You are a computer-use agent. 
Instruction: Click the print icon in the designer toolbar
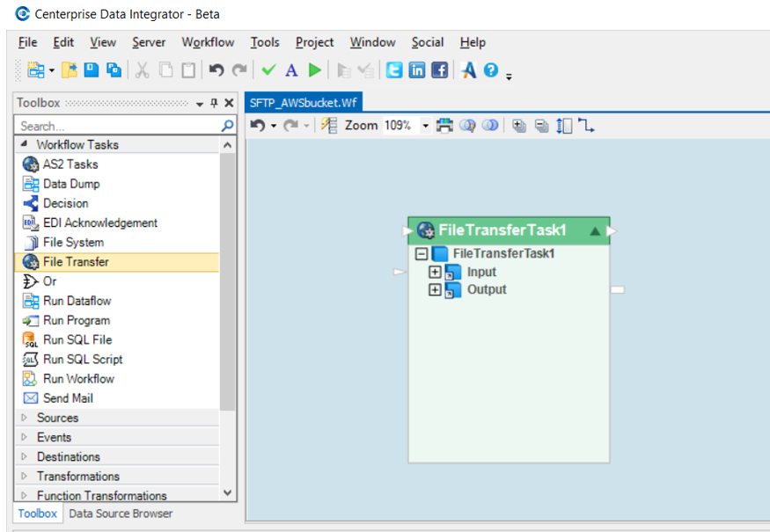pyautogui.click(x=444, y=126)
